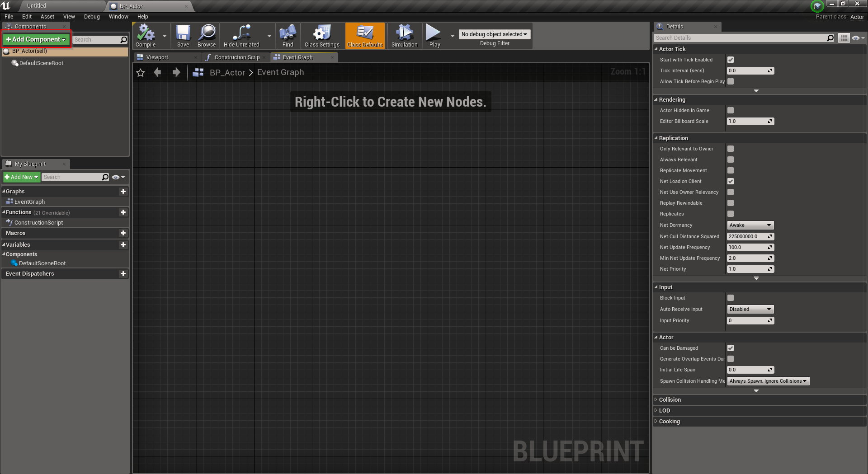Viewport: 868px width, 474px height.
Task: Add a new event dispatcher with plus
Action: 123,274
